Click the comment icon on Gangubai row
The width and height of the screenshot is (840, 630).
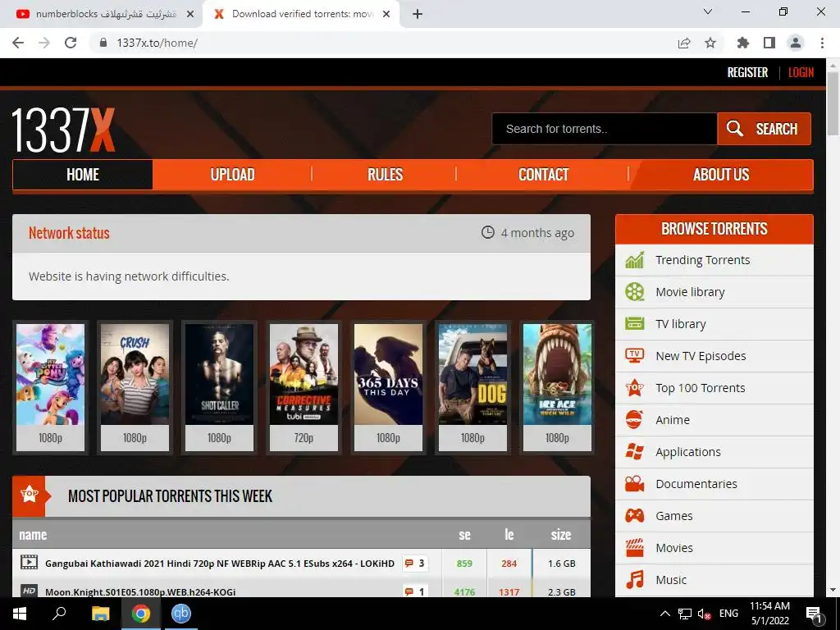[409, 564]
